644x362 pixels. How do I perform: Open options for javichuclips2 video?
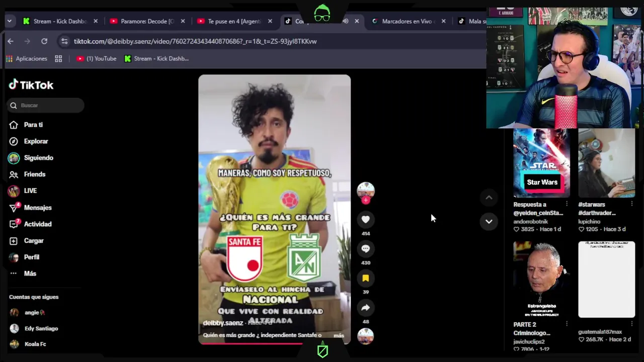pos(567,324)
